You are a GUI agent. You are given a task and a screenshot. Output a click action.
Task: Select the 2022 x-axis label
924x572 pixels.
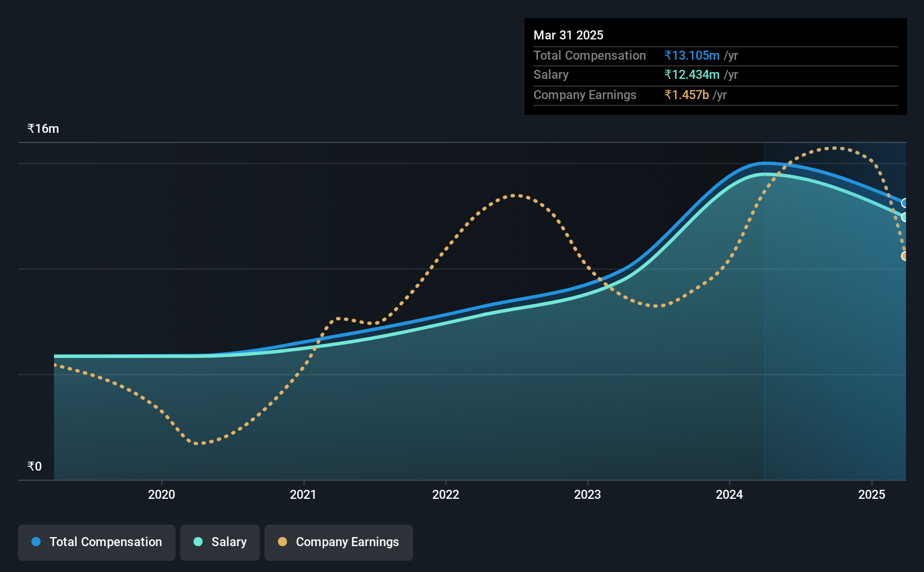[x=446, y=494]
